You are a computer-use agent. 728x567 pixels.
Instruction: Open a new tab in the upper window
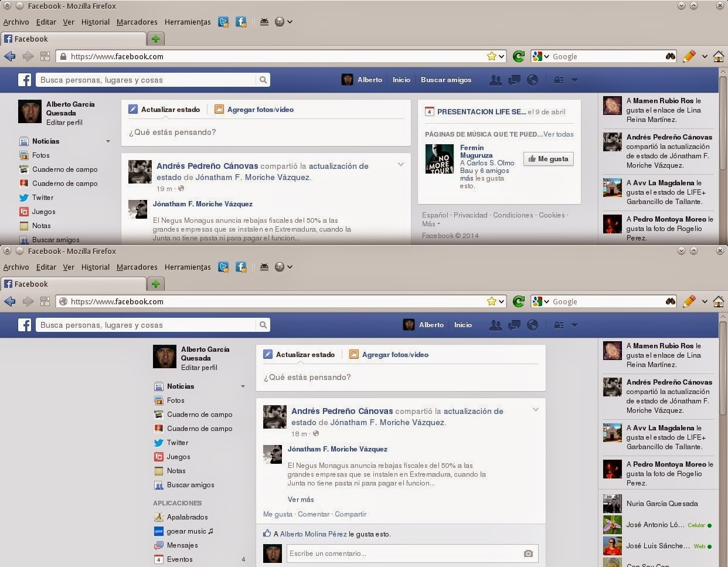155,39
